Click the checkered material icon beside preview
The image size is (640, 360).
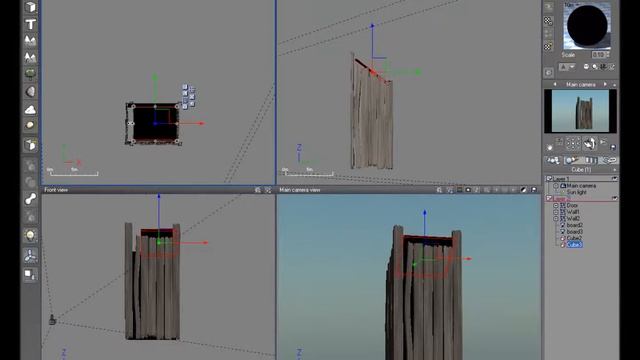[549, 21]
